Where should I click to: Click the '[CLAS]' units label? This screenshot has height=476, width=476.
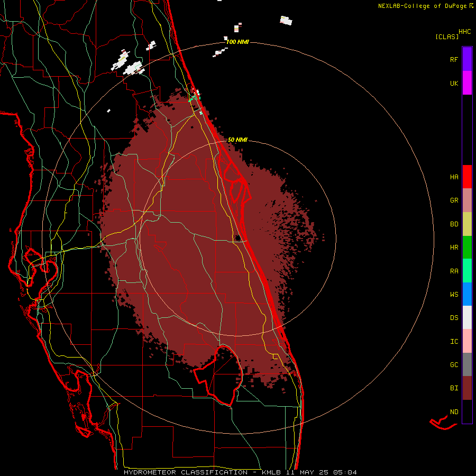click(447, 37)
